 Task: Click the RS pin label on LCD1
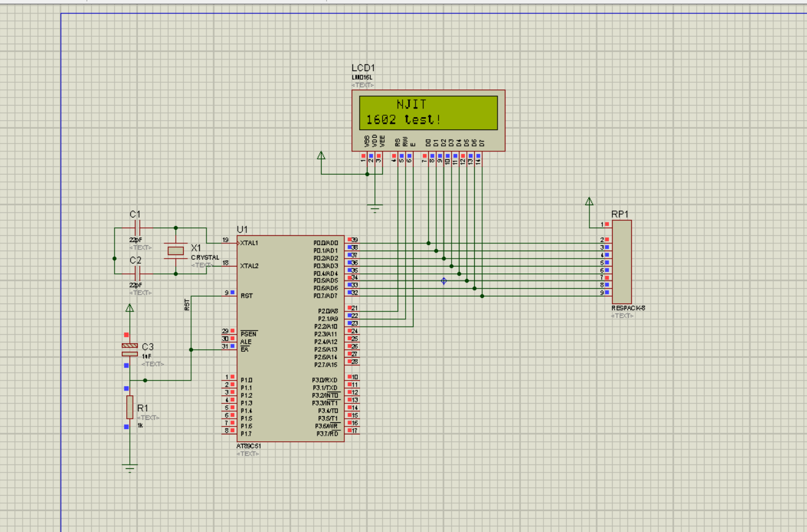(398, 142)
